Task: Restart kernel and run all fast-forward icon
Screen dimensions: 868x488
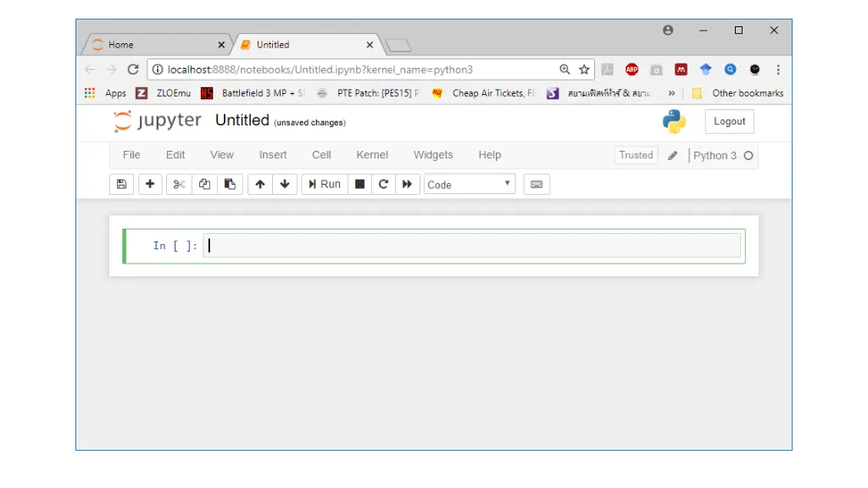Action: tap(408, 184)
